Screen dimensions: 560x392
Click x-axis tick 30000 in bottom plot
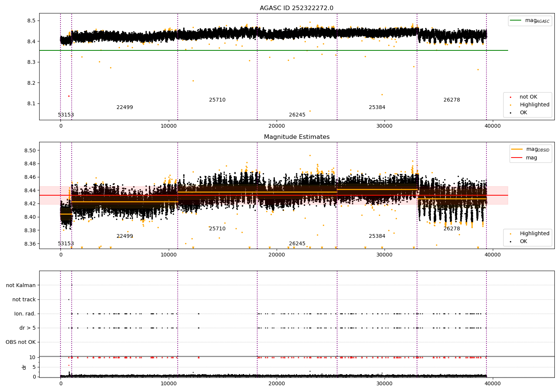click(x=385, y=384)
